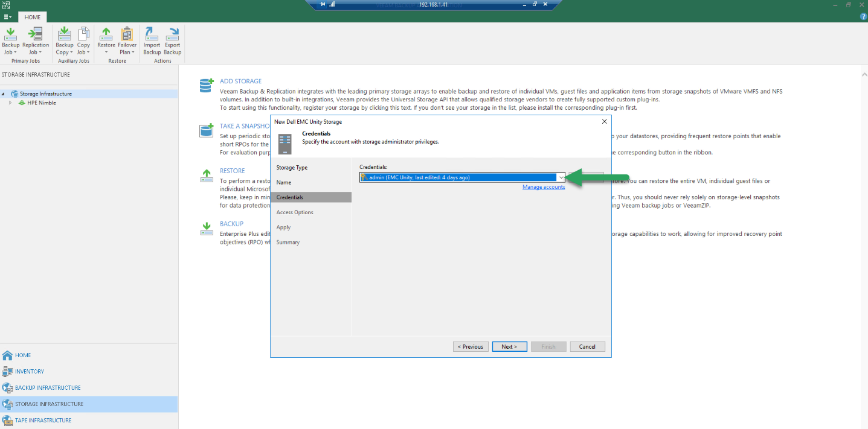Open the Restore ribbon button
Image resolution: width=868 pixels, height=429 pixels.
coord(106,40)
